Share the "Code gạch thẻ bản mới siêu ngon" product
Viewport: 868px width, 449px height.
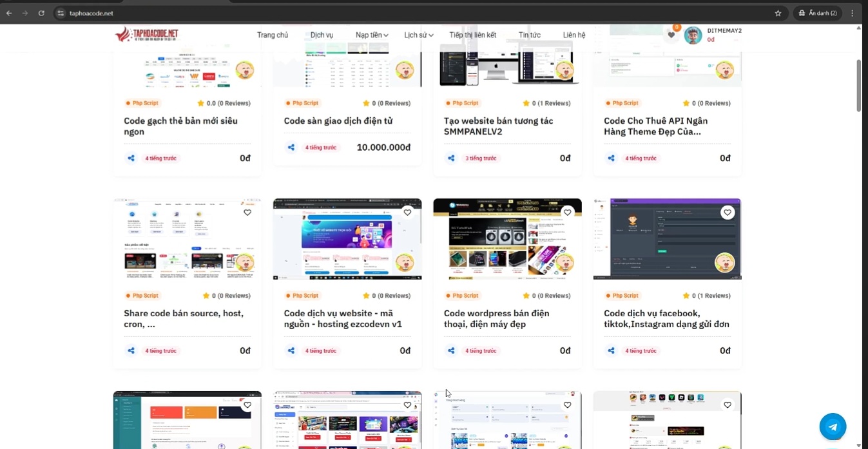coord(131,158)
